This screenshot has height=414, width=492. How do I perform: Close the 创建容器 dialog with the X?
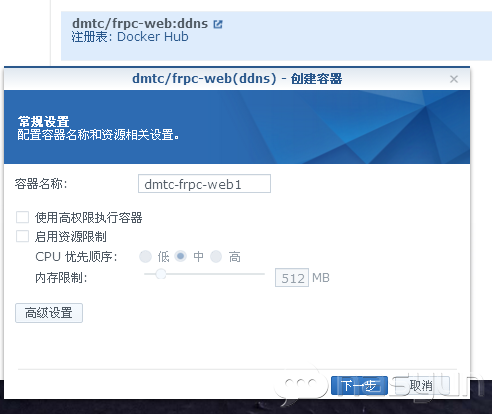point(454,79)
